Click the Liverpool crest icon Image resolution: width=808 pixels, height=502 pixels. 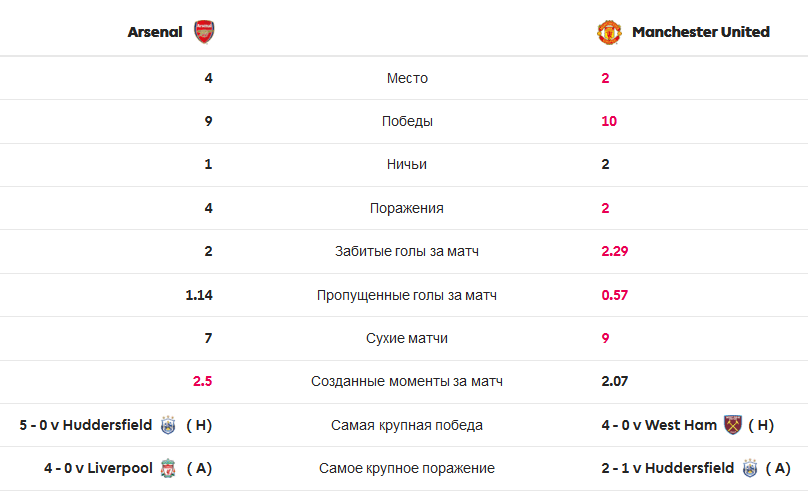[170, 468]
